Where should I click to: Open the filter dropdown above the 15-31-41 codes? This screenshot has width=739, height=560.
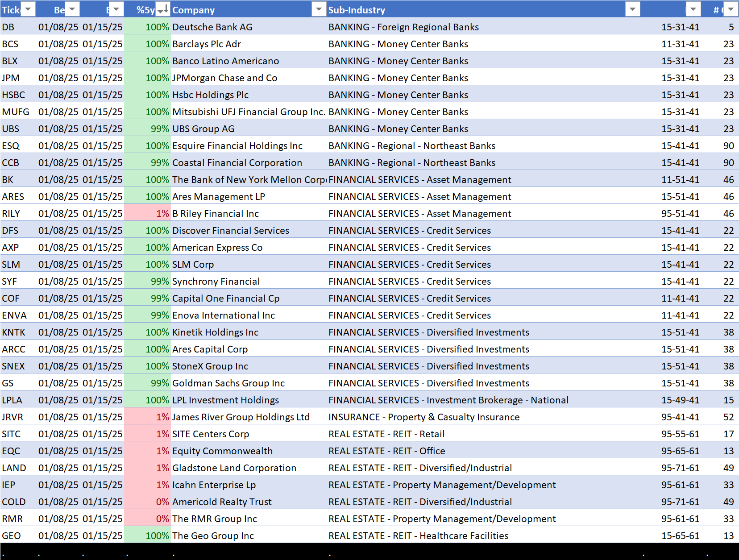(693, 9)
